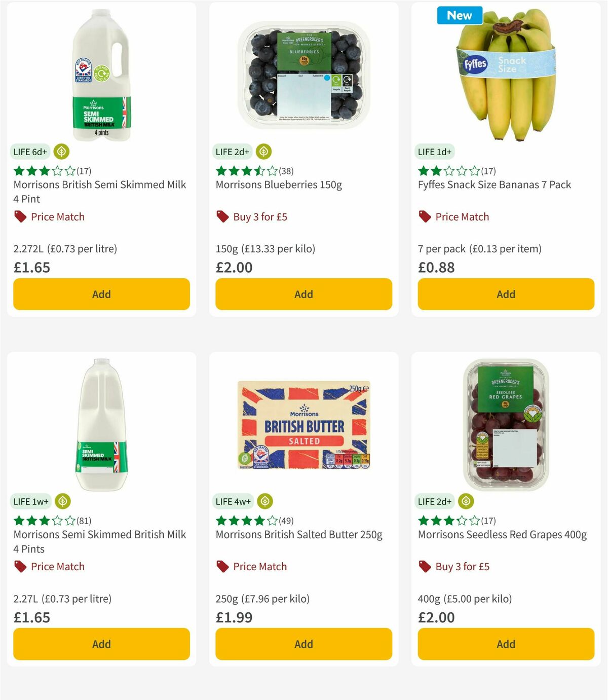Select the Price Match tag icon on bananas

click(x=425, y=216)
